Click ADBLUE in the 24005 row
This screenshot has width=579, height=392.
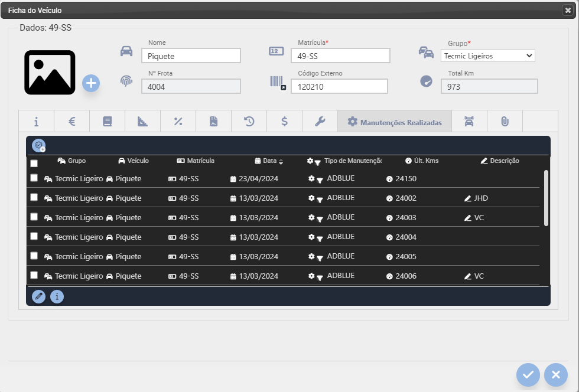[341, 256]
